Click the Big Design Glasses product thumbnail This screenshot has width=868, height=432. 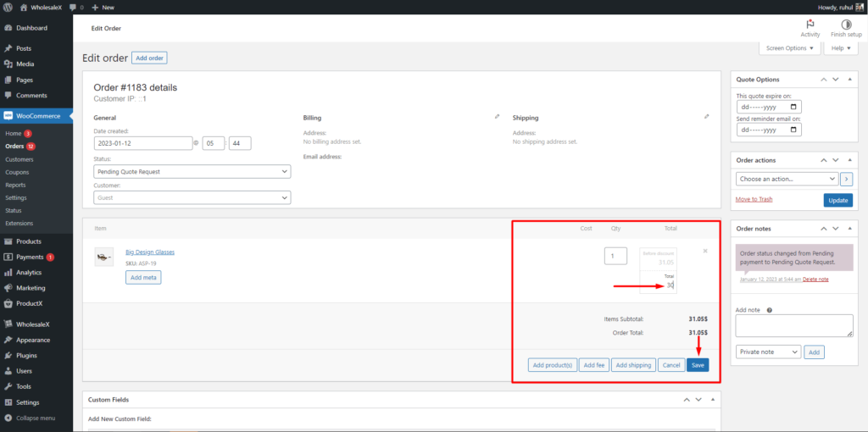tap(104, 258)
